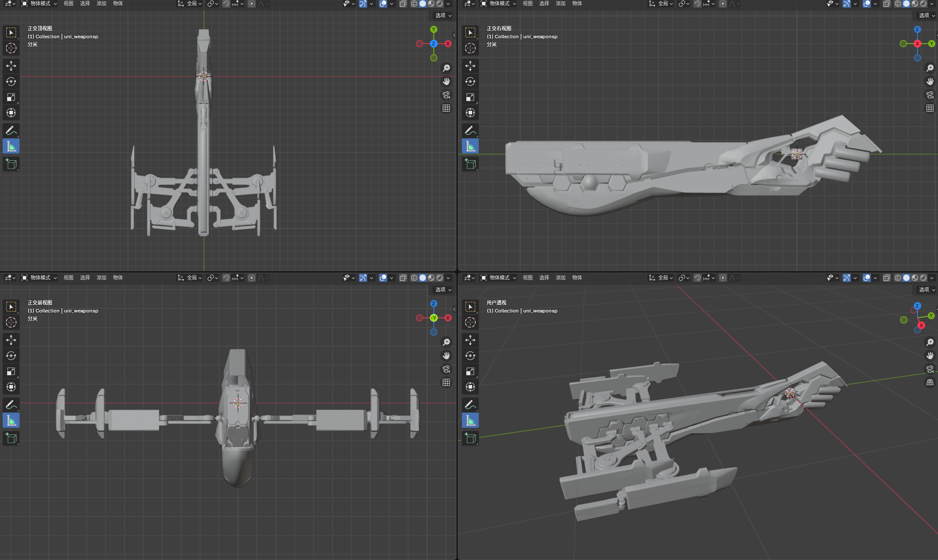Select the Move tool in top view
This screenshot has height=560, width=938.
11,66
